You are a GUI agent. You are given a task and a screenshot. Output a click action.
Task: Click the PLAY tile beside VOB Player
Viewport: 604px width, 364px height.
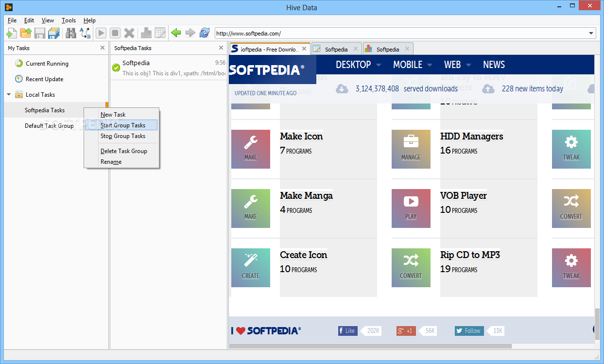pyautogui.click(x=411, y=208)
